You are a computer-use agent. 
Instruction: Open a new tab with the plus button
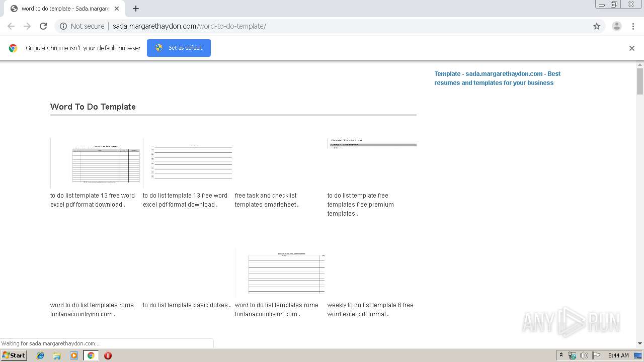click(x=136, y=9)
